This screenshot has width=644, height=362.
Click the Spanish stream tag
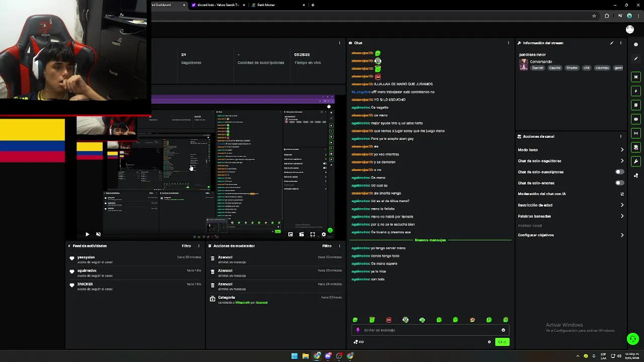pyautogui.click(x=538, y=68)
